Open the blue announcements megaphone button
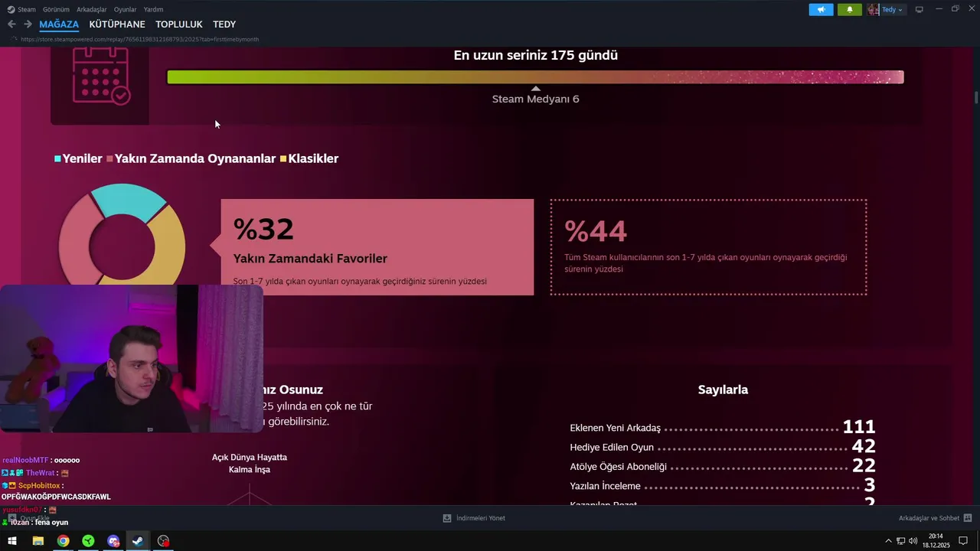Viewport: 980px width, 551px height. click(821, 9)
